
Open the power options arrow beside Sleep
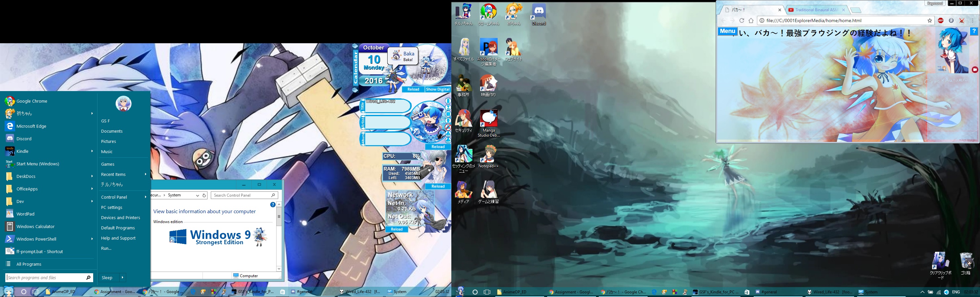122,278
